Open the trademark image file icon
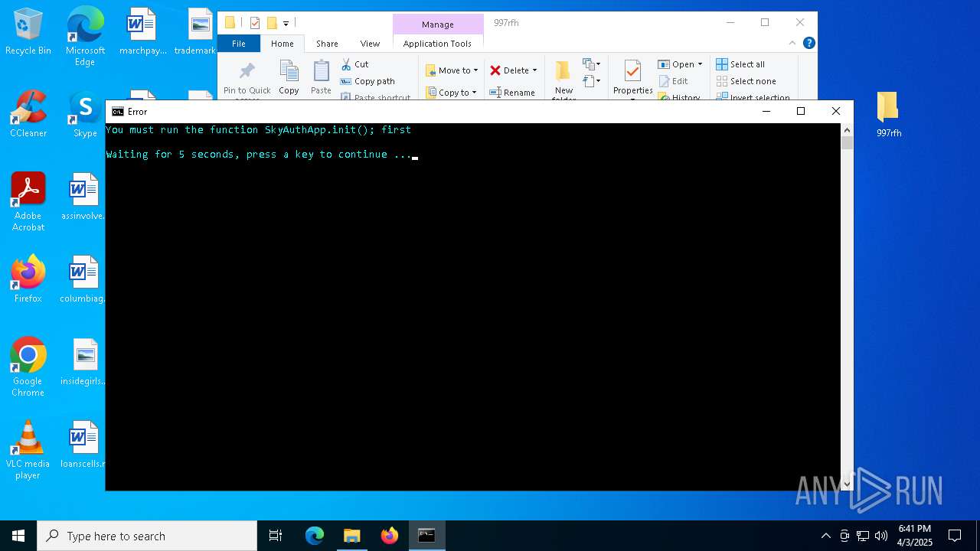 pos(197,32)
